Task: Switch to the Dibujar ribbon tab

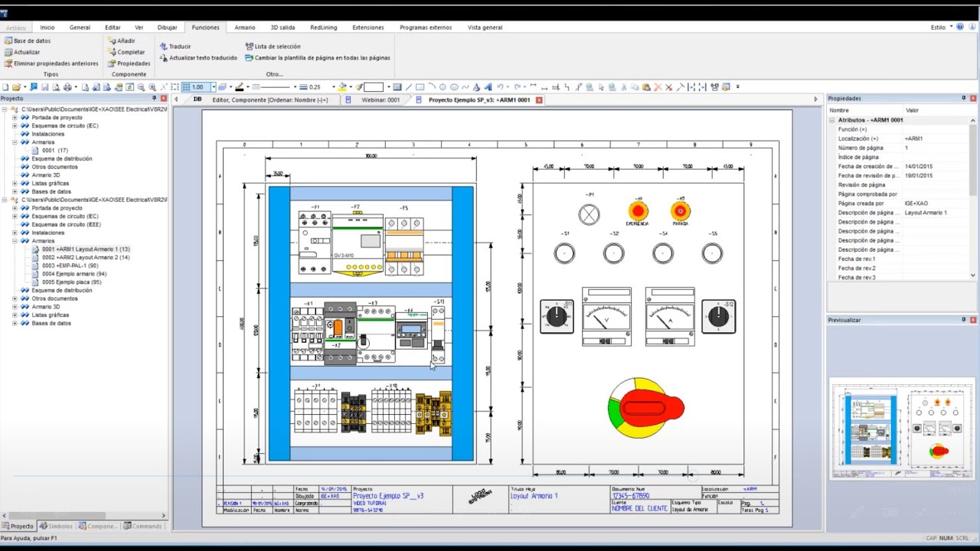Action: click(x=167, y=28)
